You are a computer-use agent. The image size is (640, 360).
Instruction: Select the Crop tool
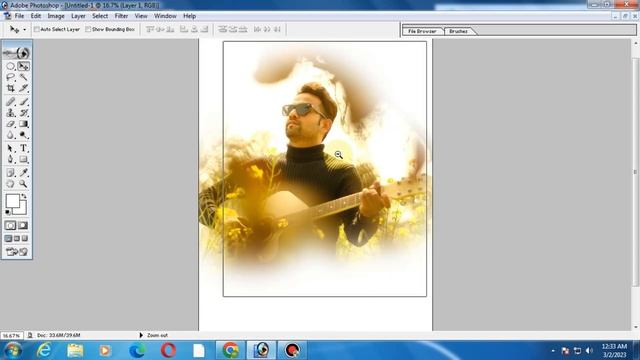11,88
